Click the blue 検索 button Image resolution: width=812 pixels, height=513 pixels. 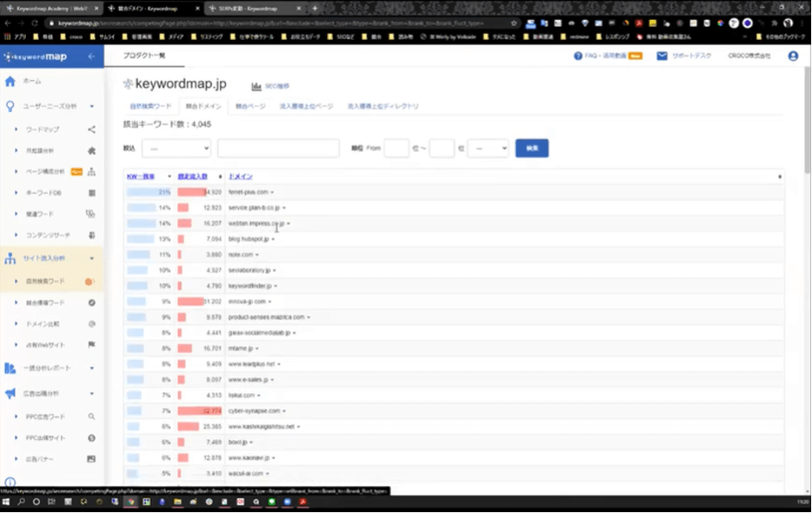tap(532, 148)
